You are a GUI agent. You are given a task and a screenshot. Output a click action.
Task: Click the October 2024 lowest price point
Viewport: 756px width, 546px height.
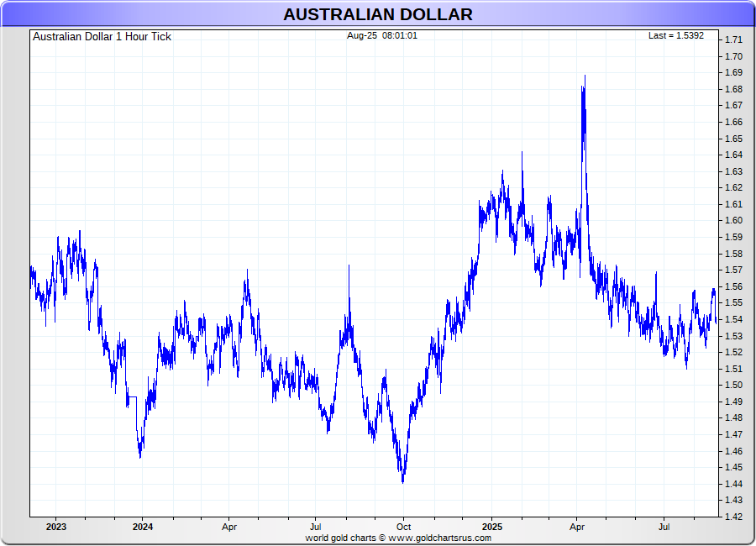click(x=403, y=481)
